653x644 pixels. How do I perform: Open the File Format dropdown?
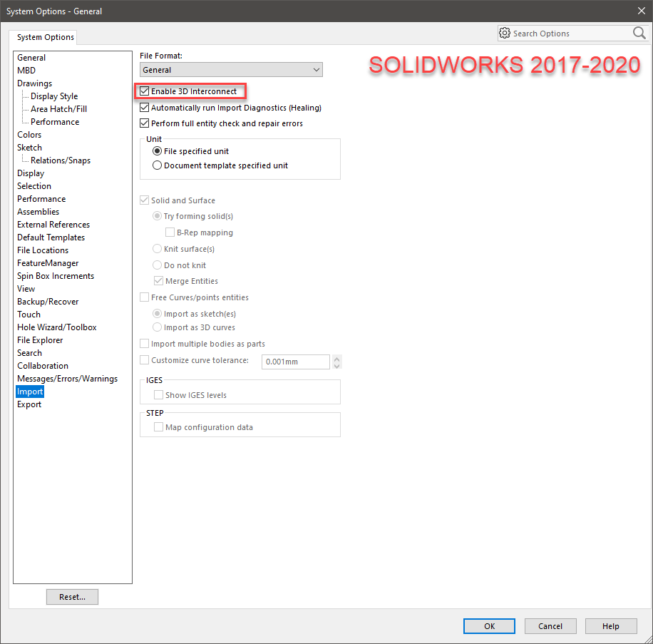[x=231, y=70]
